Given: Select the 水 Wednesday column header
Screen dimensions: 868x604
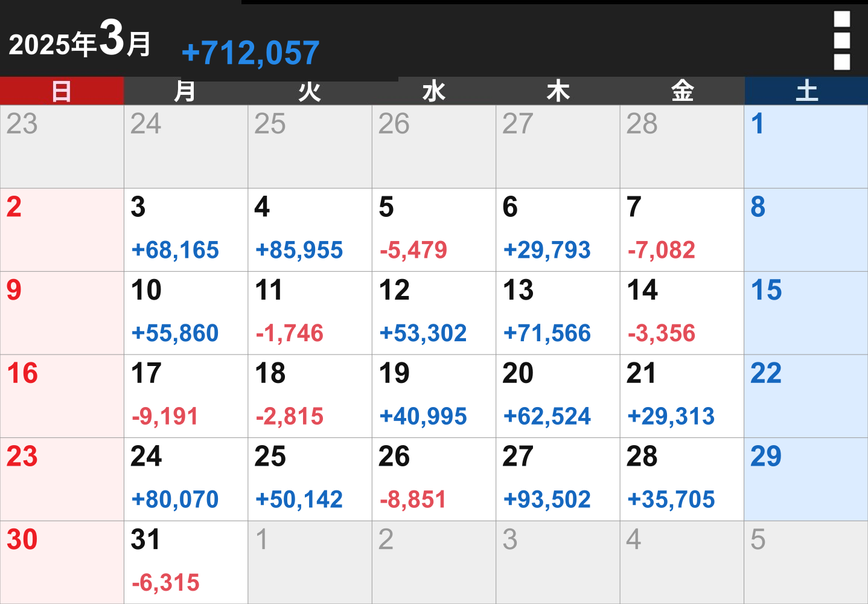Looking at the screenshot, I should point(434,91).
